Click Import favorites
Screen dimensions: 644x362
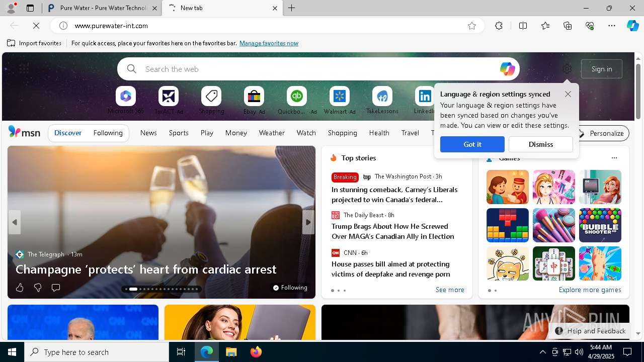click(x=34, y=43)
